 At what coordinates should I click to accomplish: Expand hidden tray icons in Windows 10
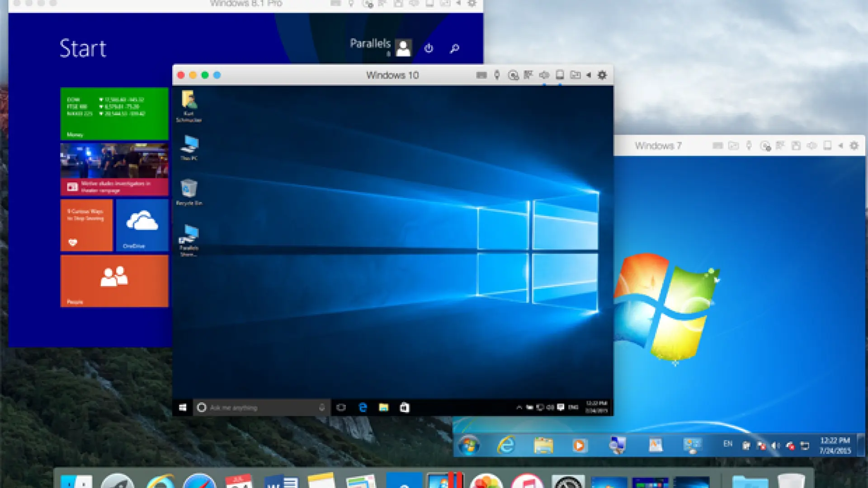tap(519, 408)
